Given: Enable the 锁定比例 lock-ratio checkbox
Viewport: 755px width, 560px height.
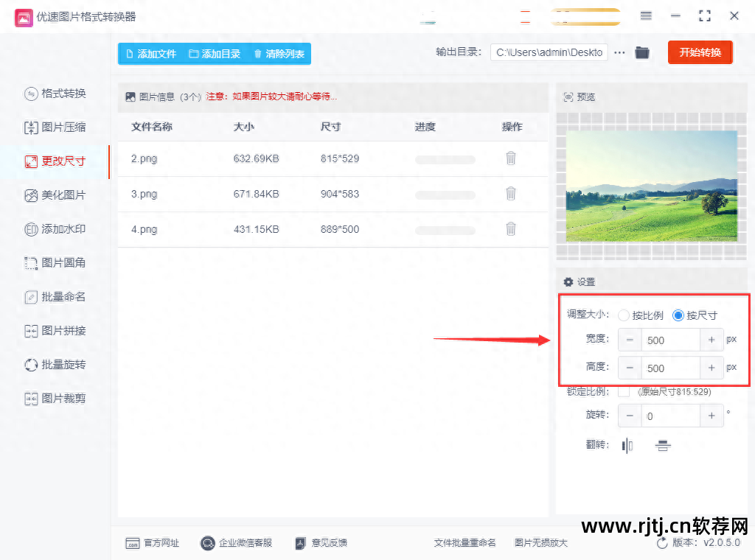Looking at the screenshot, I should [x=624, y=392].
